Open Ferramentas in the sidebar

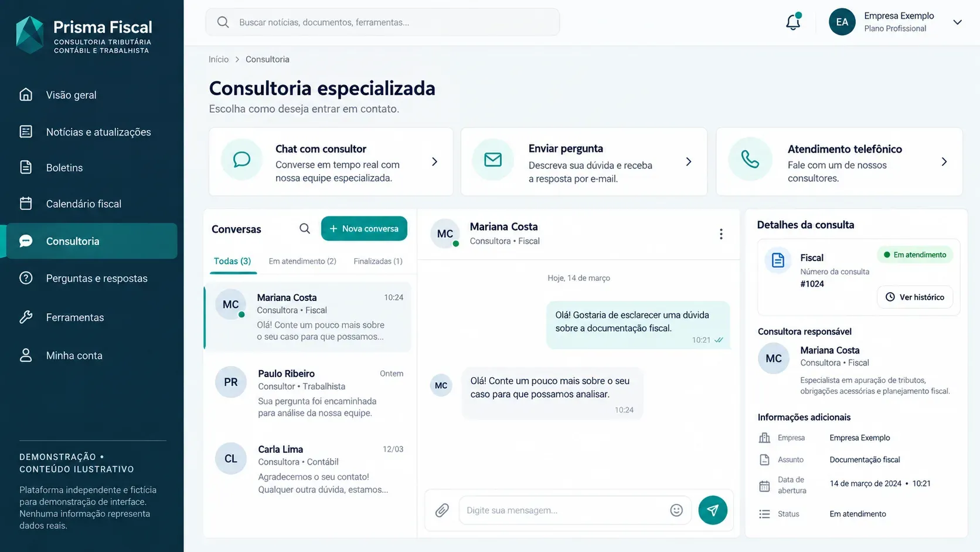[92, 317]
